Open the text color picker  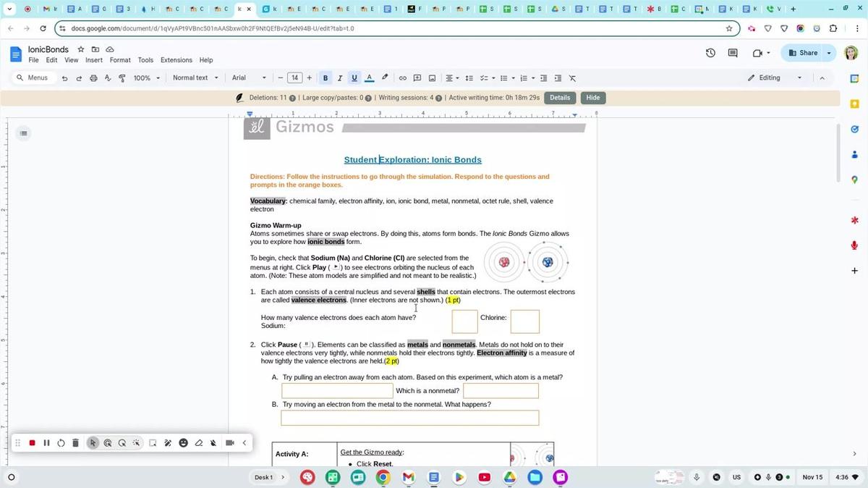tap(369, 78)
